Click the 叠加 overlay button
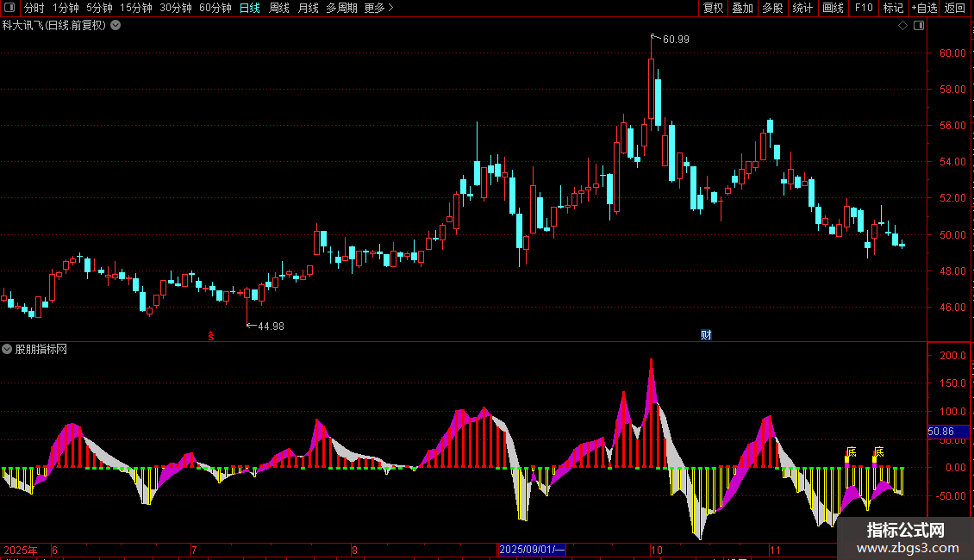Viewport: 974px width, 560px height. (x=743, y=8)
